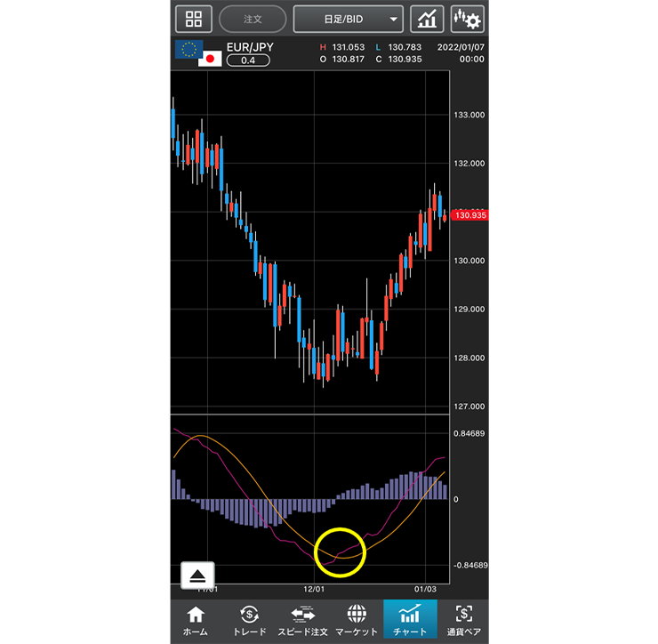Screen dimensions: 658x644
Task: Open chart settings with candlestick gear icon
Action: 467,19
